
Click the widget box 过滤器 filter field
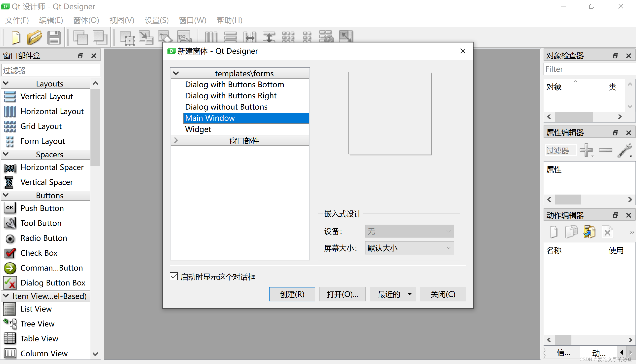[x=51, y=70]
